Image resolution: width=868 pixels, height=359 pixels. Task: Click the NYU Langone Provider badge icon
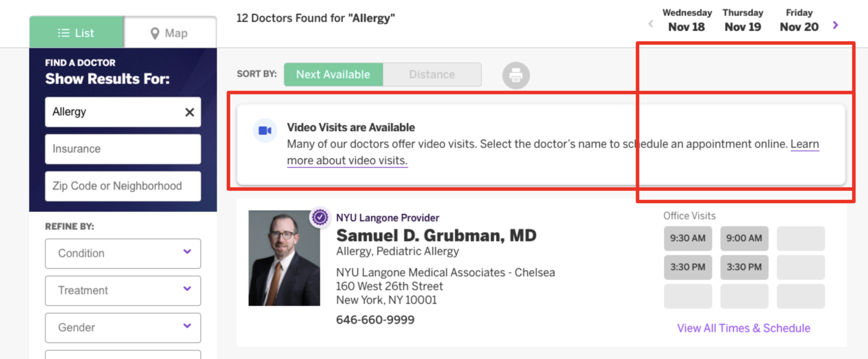pos(320,217)
